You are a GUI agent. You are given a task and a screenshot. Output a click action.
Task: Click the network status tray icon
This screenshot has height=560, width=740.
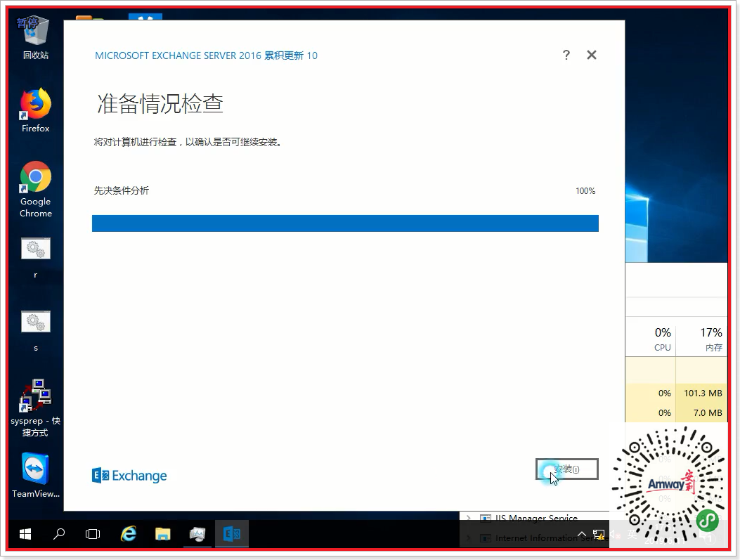[599, 535]
